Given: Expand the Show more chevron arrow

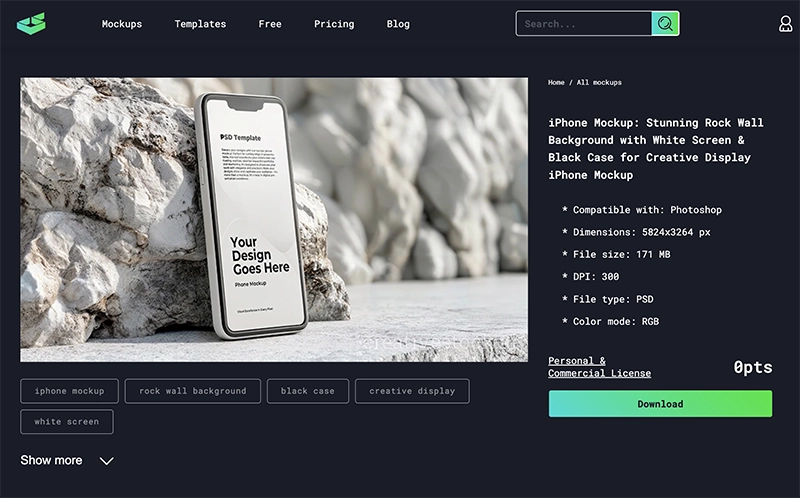Looking at the screenshot, I should 107,461.
